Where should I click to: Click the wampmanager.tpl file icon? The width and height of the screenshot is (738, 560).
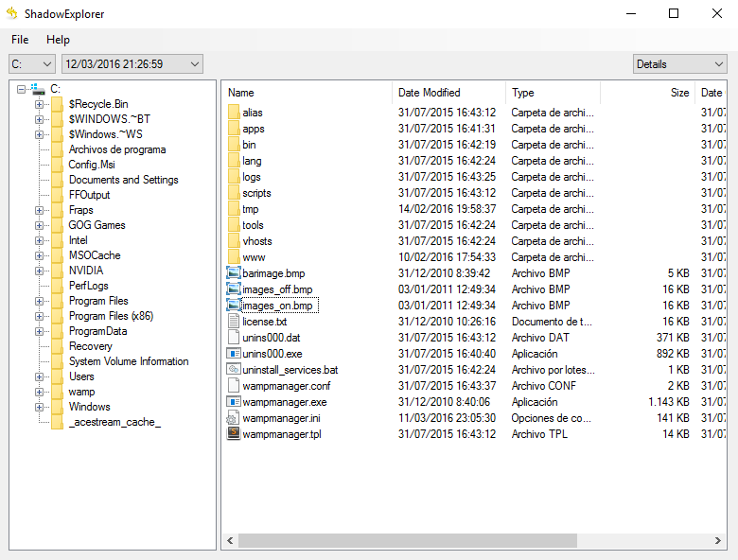234,434
